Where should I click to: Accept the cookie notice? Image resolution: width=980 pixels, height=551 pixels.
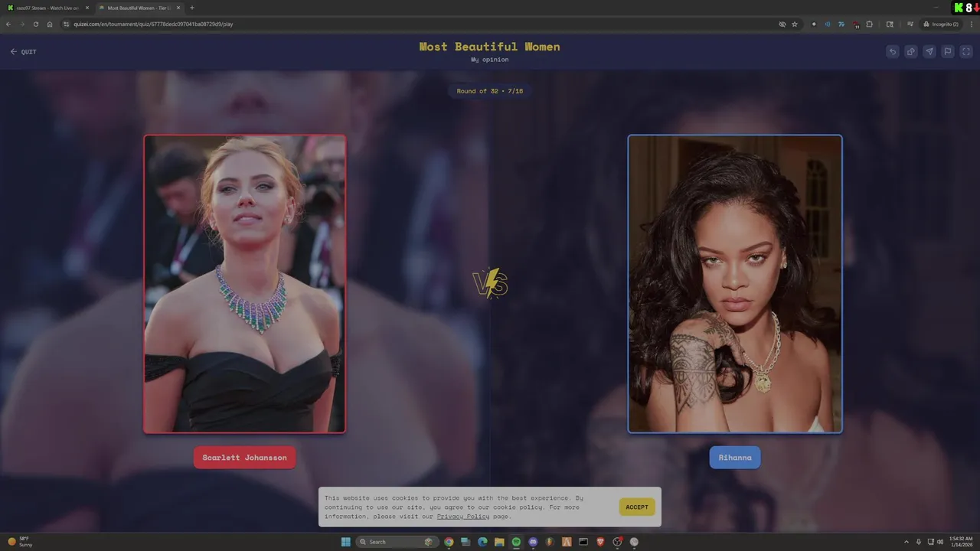pyautogui.click(x=637, y=507)
